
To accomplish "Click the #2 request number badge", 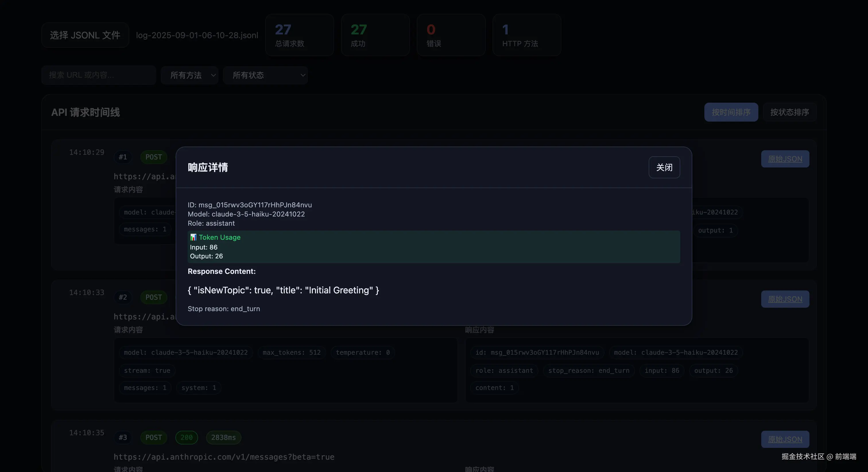I will 123,297.
